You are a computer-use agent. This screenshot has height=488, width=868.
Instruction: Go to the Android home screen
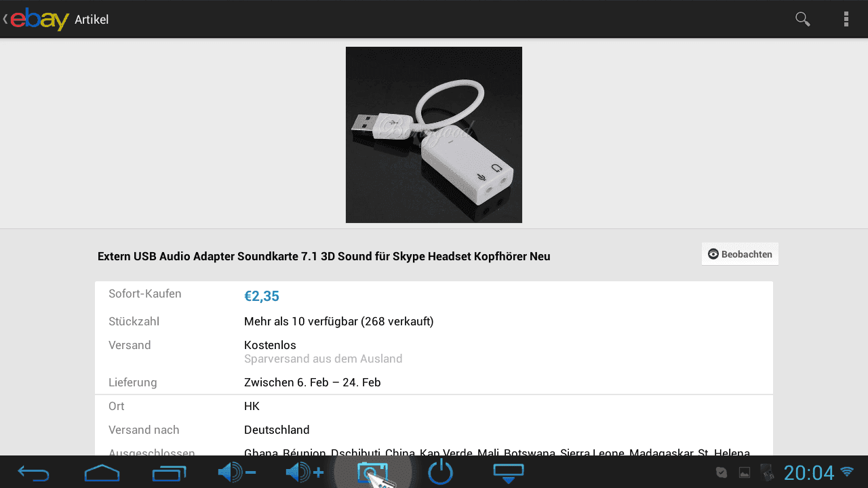coord(102,472)
